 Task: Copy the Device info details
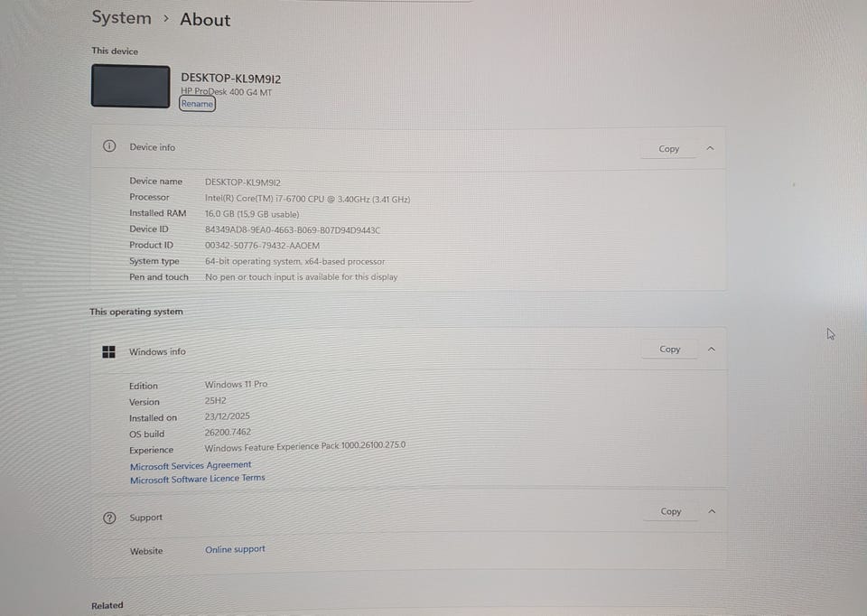(x=668, y=149)
